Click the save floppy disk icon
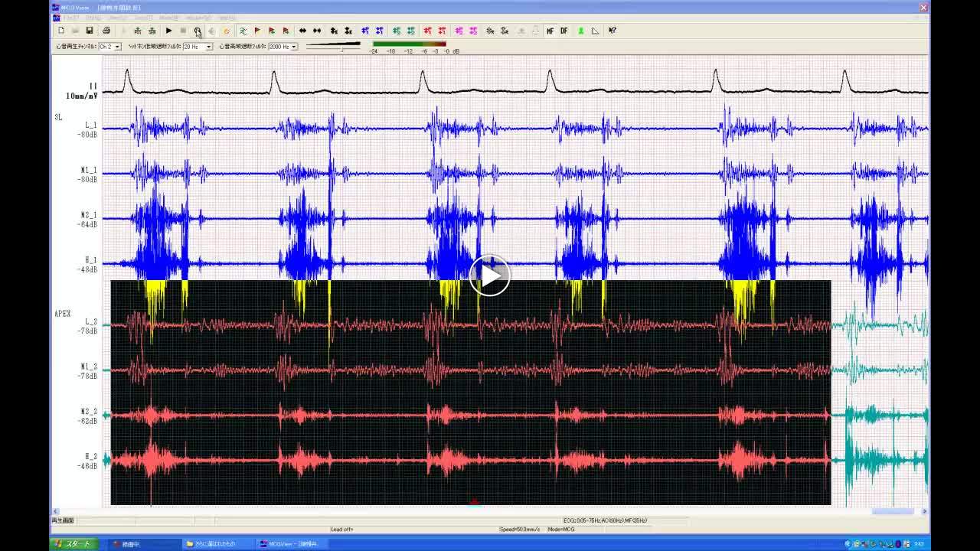Screen dimensions: 980x551 [90, 31]
